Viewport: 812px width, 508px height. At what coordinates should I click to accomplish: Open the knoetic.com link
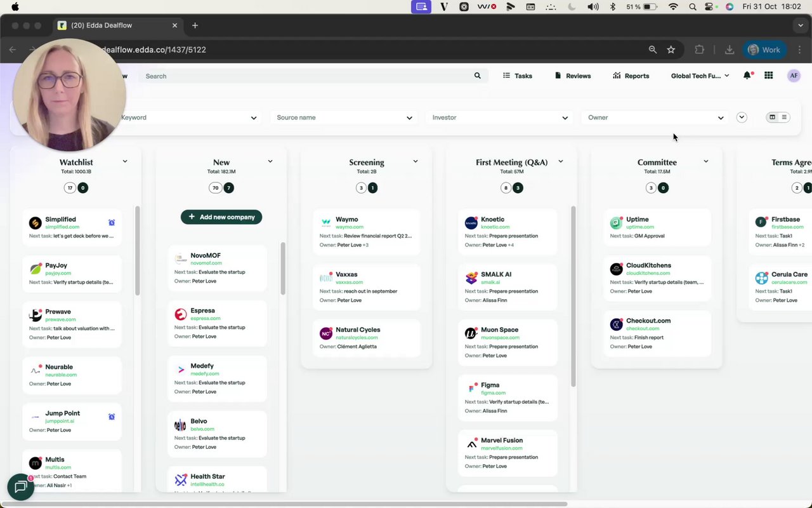click(495, 227)
